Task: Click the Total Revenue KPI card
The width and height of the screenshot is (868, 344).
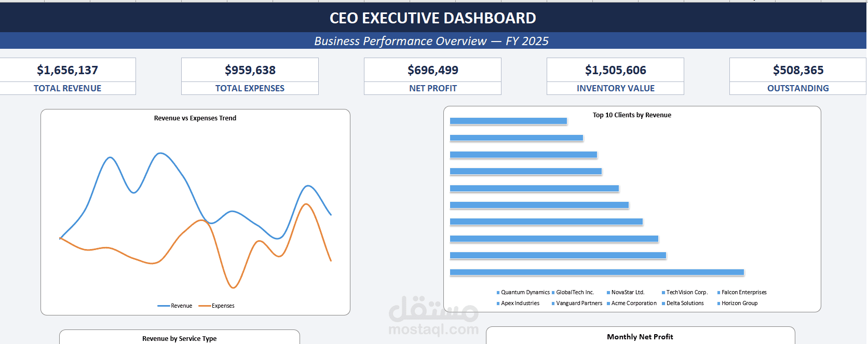Action: point(67,76)
